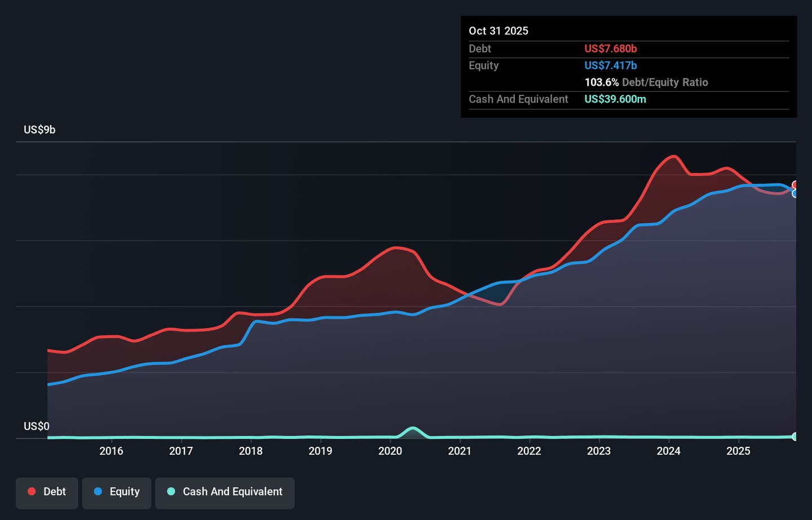This screenshot has width=812, height=520.
Task: Click the 2018 x-axis label
Action: click(x=250, y=451)
